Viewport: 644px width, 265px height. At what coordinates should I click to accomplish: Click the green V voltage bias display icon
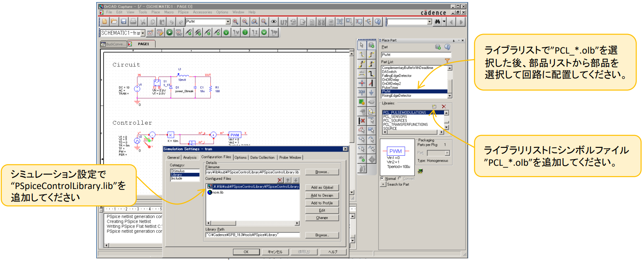(x=226, y=32)
